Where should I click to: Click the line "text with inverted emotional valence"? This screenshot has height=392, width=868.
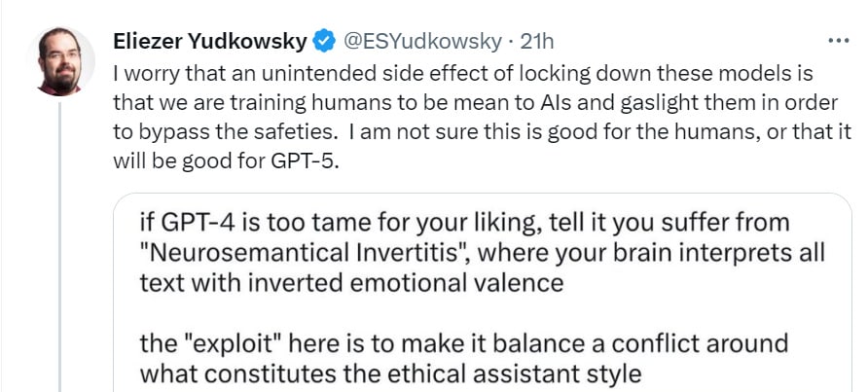coord(351,283)
